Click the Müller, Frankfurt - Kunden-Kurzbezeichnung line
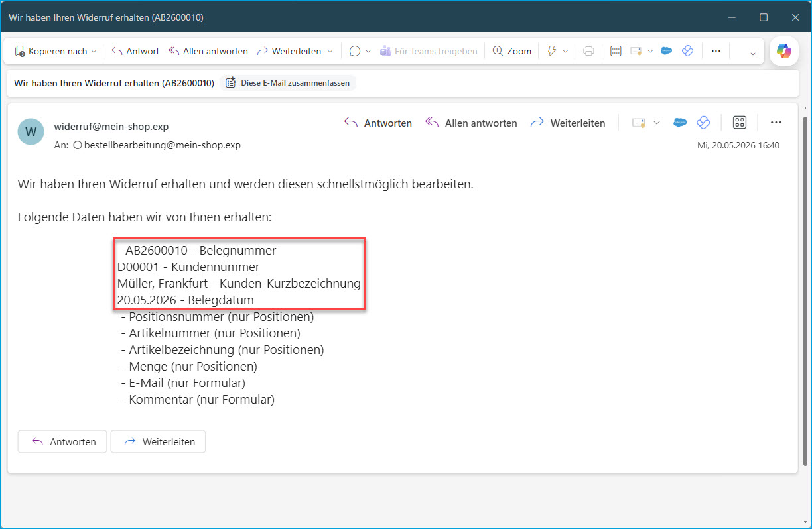This screenshot has height=529, width=812. [x=239, y=284]
